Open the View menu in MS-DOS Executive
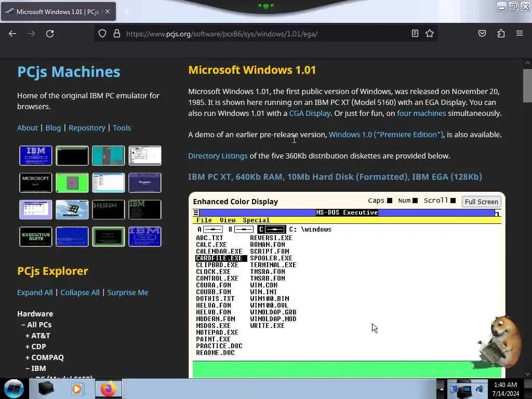The image size is (532, 399). (228, 220)
